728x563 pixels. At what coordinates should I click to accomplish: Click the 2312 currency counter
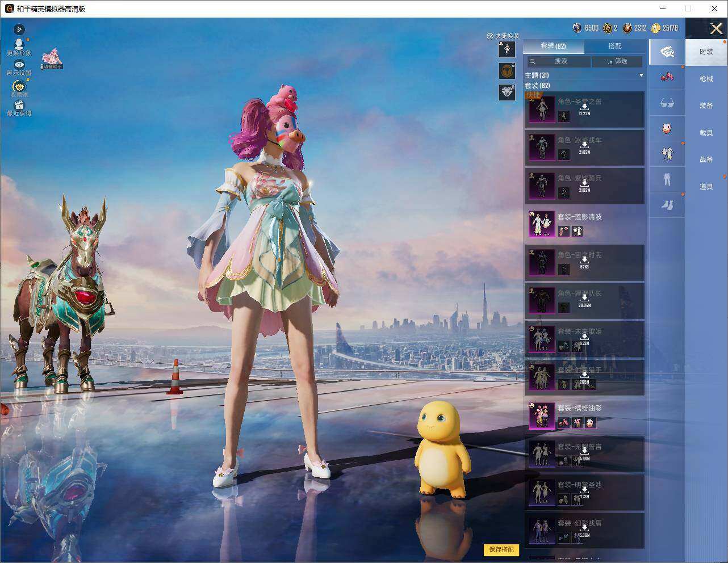[x=635, y=28]
